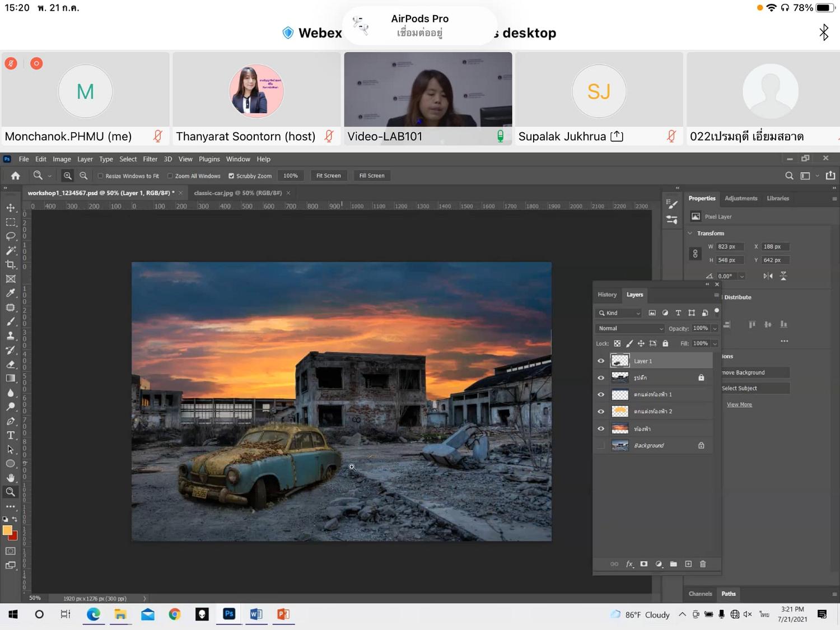Open the layer Kind filter dropdown
The height and width of the screenshot is (630, 840).
pos(619,313)
